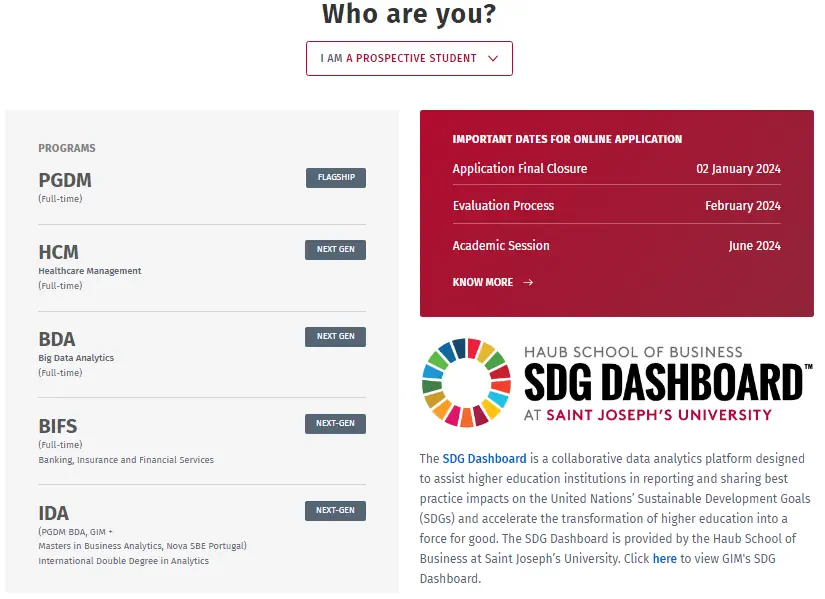Click the 'here' link to view GIM's dashboard

(665, 558)
